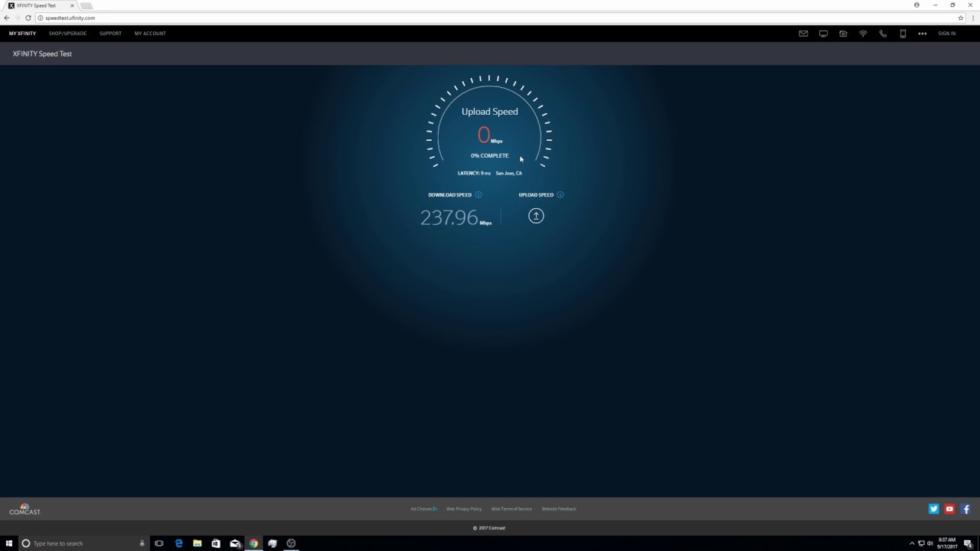Open Comcast Facebook page icon
The width and height of the screenshot is (980, 551).
pos(965,509)
